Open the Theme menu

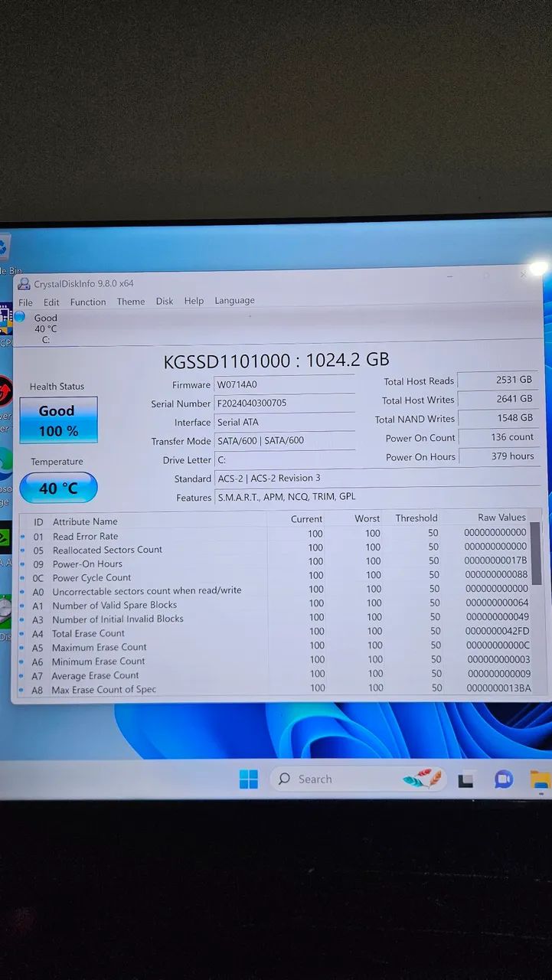pos(131,302)
